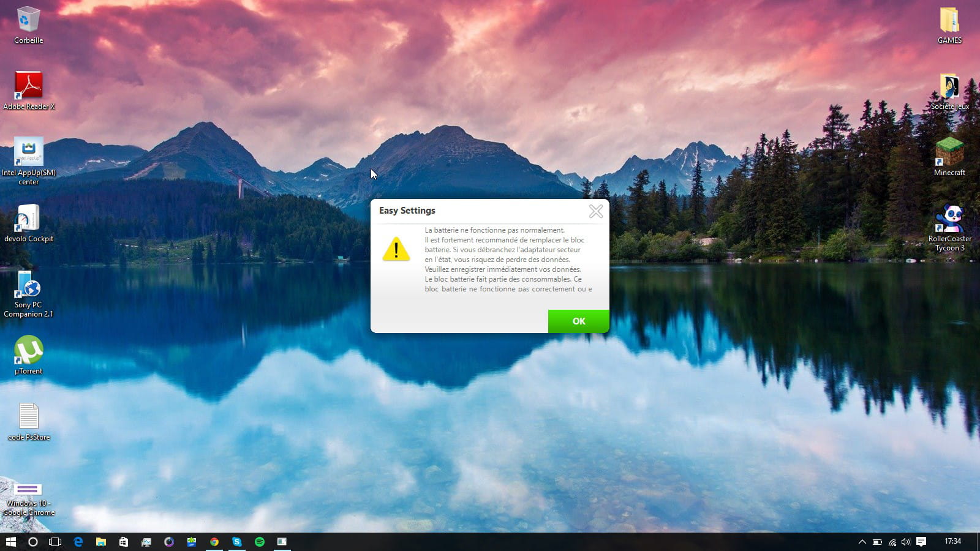Close the Easy Settings battery warning dialog
Screen dimensions: 980x551
[595, 211]
